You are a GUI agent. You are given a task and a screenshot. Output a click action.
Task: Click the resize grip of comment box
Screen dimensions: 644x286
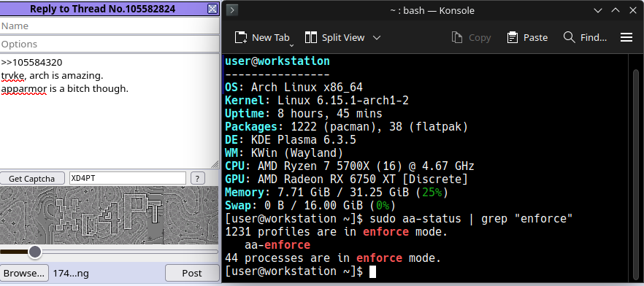click(x=215, y=164)
